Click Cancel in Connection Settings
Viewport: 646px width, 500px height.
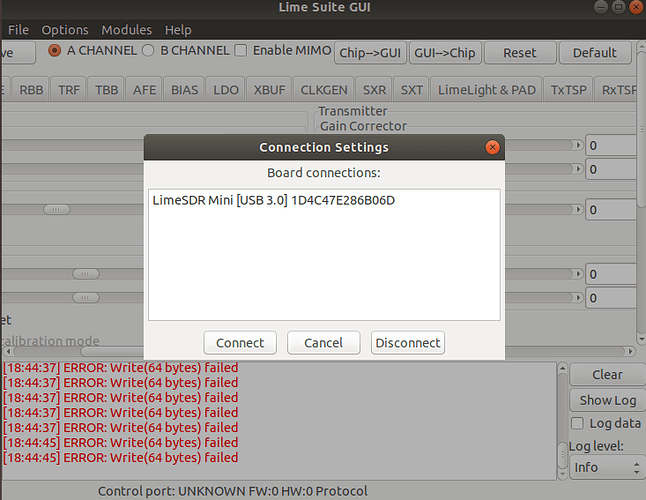point(323,343)
